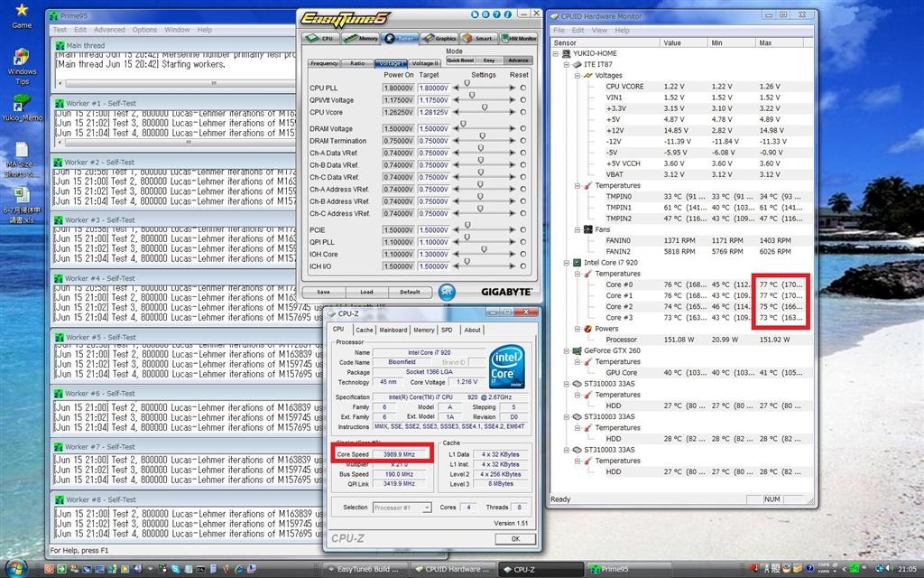Toggle the IOH Core reset radio button
Image resolution: width=924 pixels, height=578 pixels.
(x=523, y=254)
